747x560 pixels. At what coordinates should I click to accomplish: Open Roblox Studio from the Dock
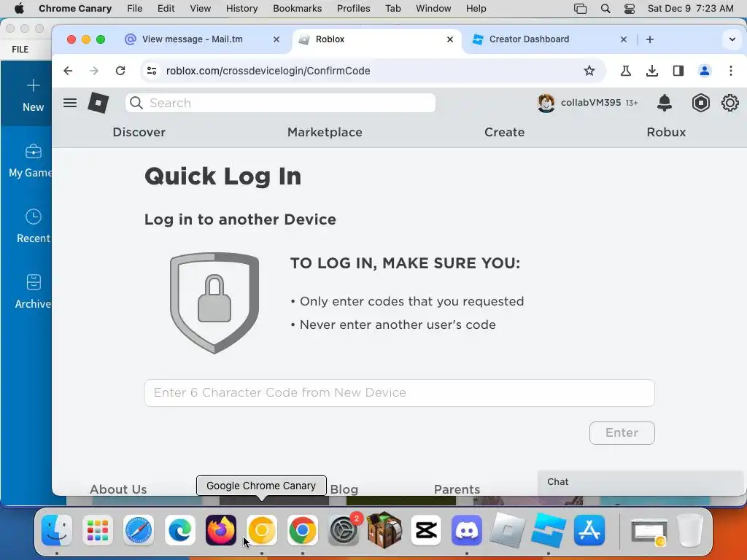point(549,530)
